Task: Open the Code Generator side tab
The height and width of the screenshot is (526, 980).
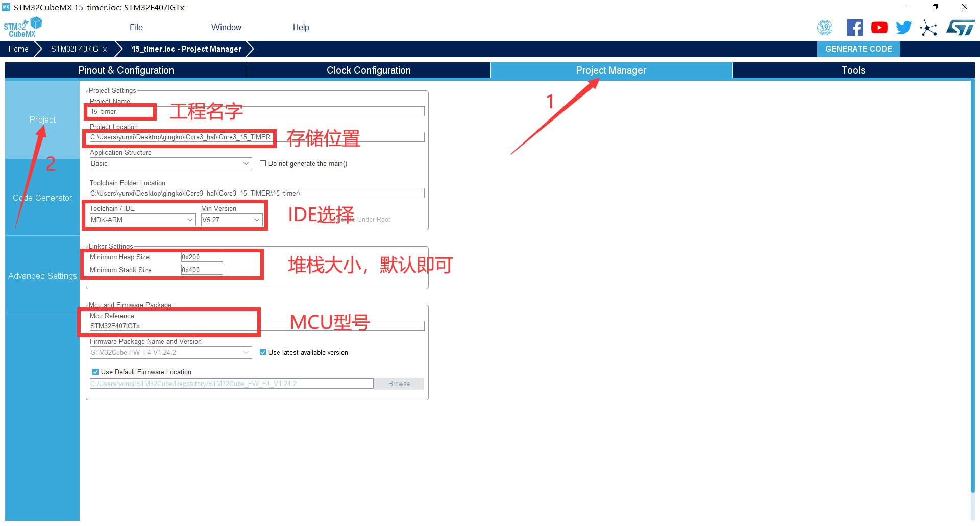Action: click(x=42, y=198)
